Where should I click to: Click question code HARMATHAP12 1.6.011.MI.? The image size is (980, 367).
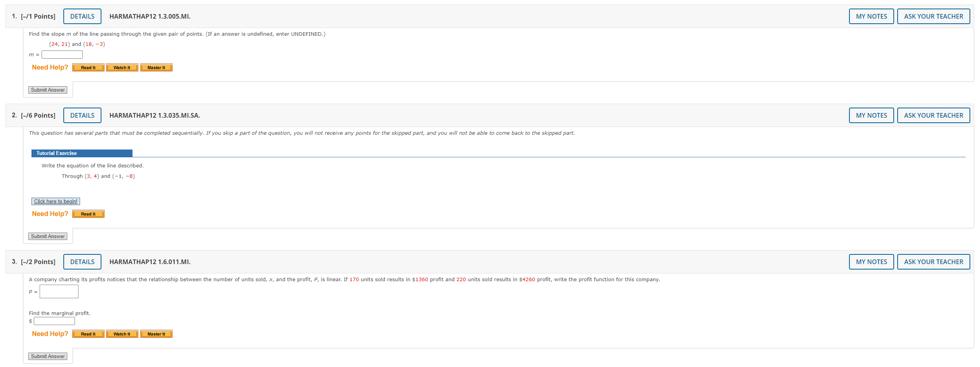click(150, 262)
